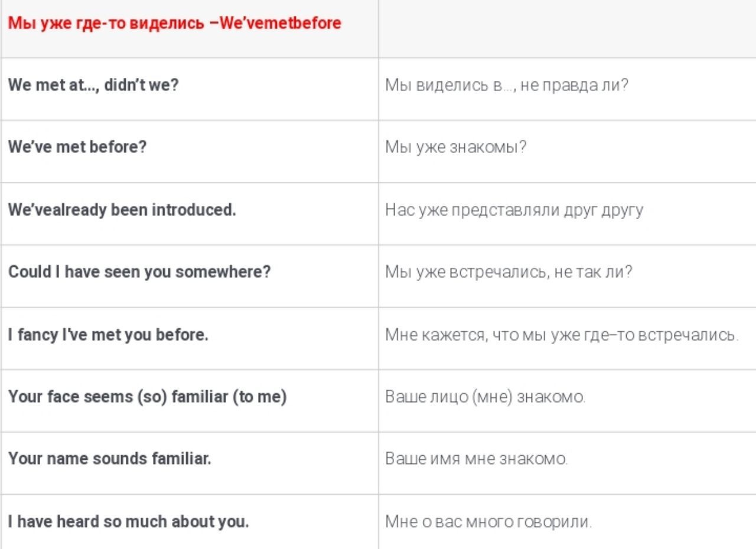Select the phrase 'I fancy I've met you before.'
The image size is (756, 549).
click(108, 335)
